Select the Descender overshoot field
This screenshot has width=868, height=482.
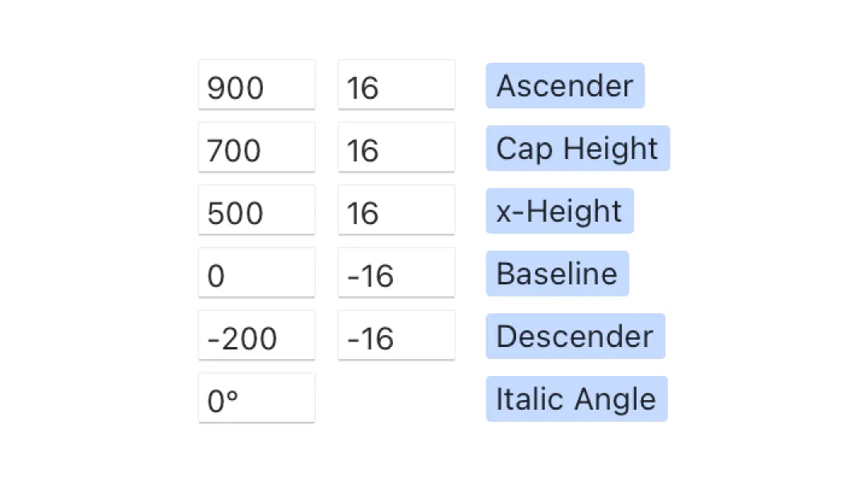coord(396,335)
